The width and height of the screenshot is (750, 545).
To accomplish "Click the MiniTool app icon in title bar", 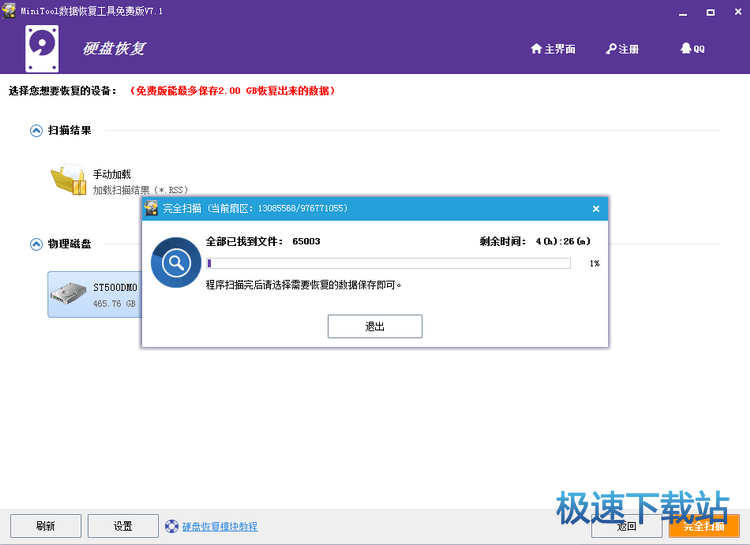I will 9,11.
